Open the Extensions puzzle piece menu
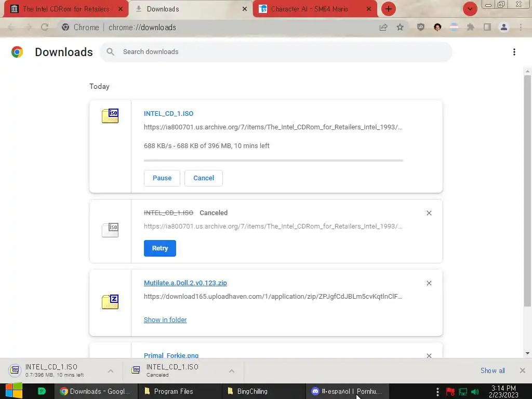This screenshot has width=532, height=399. 471,27
